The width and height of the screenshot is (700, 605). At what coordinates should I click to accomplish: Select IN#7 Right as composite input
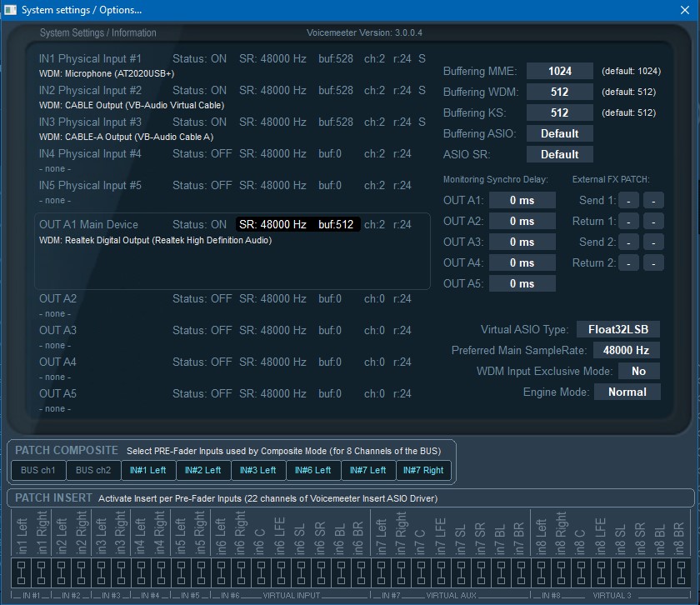(x=423, y=470)
